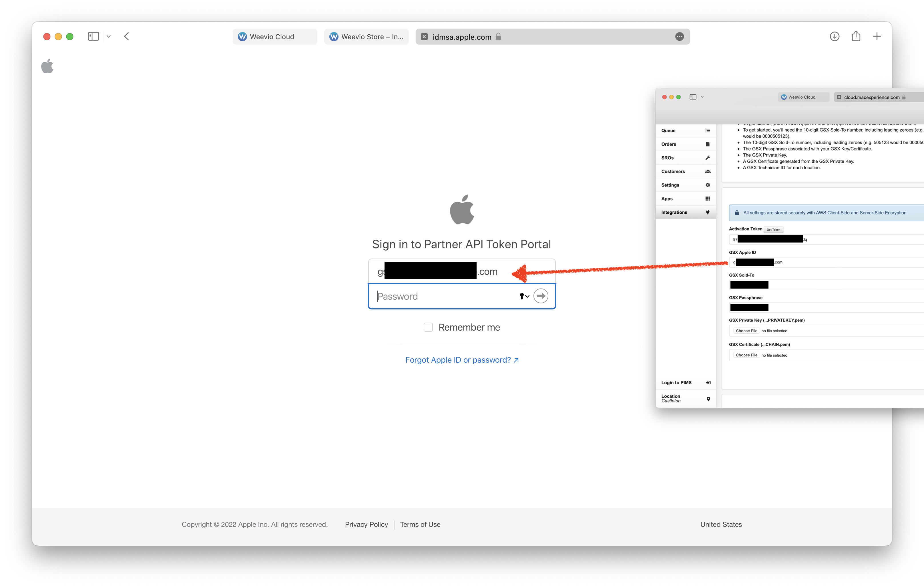Toggle the Safari sidebar icon

[93, 36]
